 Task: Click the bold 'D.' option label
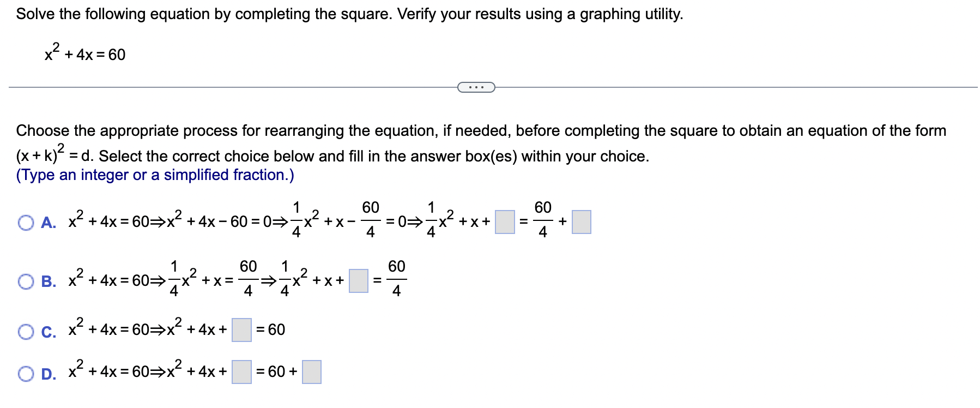(x=49, y=374)
